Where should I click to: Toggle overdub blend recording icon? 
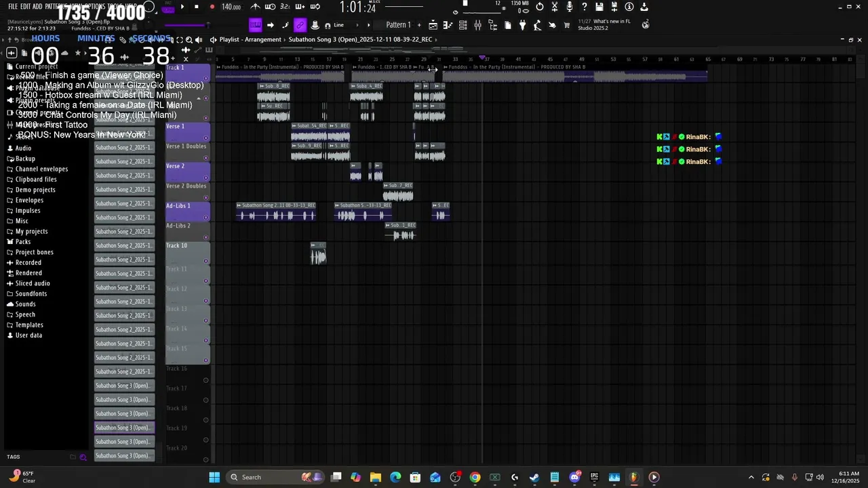[300, 7]
